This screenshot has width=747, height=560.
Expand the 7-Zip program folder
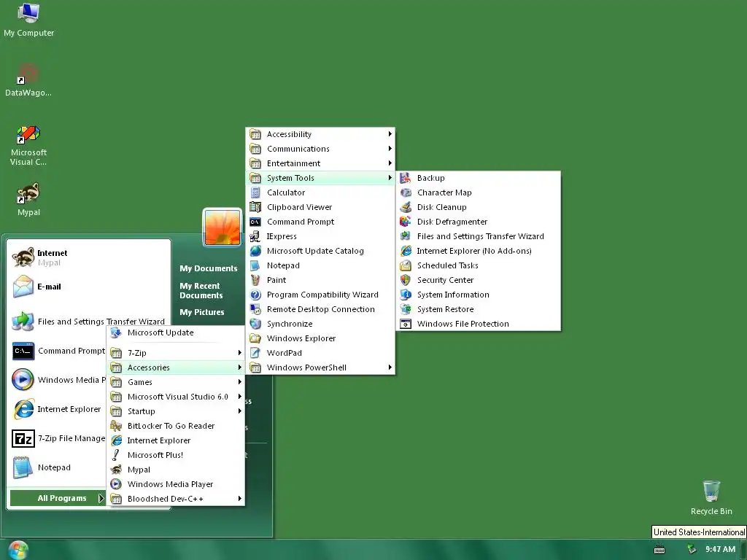[176, 353]
